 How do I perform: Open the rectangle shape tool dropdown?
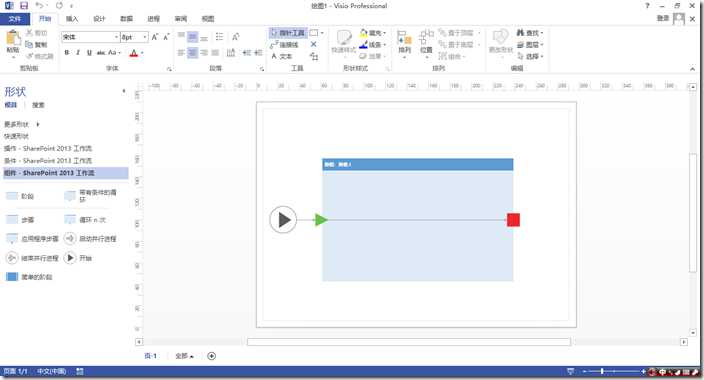pos(322,33)
